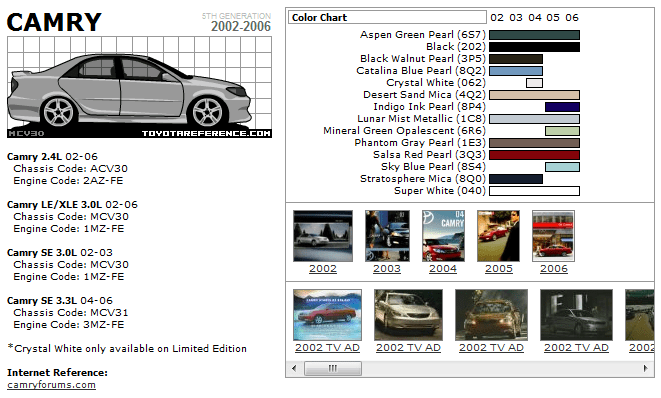Viewport: 661px width, 398px height.
Task: Click the Aspen Green Pearl color bar
Action: 535,35
